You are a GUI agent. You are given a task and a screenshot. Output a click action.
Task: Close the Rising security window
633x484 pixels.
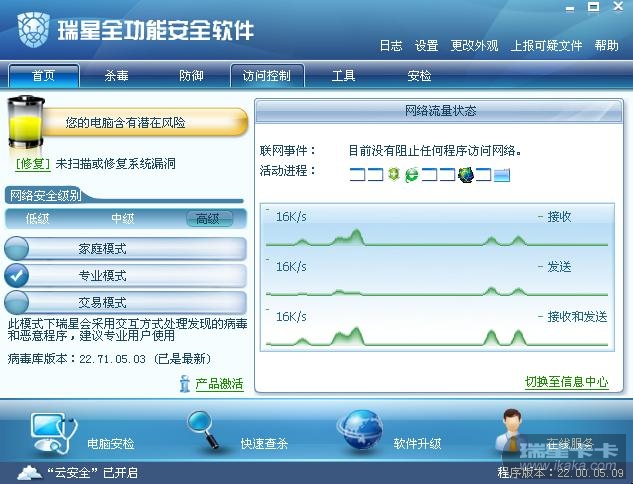pyautogui.click(x=618, y=6)
